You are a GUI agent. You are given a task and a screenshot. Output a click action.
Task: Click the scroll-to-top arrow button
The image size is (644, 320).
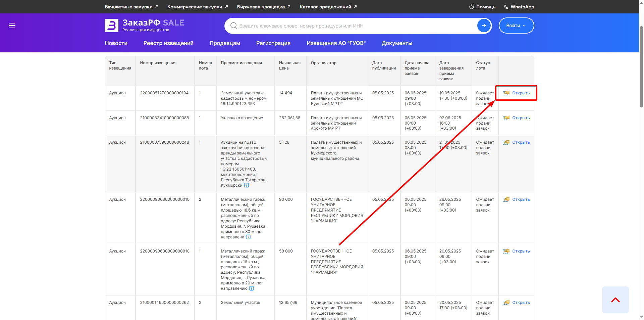[x=615, y=300]
